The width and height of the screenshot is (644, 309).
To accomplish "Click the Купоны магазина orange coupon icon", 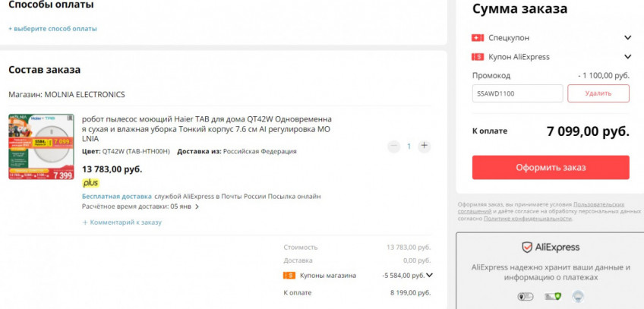I will [x=289, y=276].
